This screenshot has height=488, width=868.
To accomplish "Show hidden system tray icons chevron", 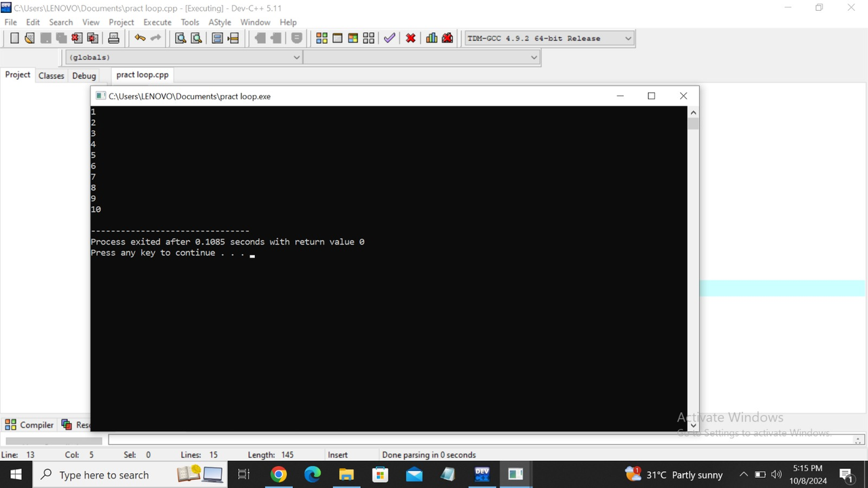I will click(x=743, y=474).
